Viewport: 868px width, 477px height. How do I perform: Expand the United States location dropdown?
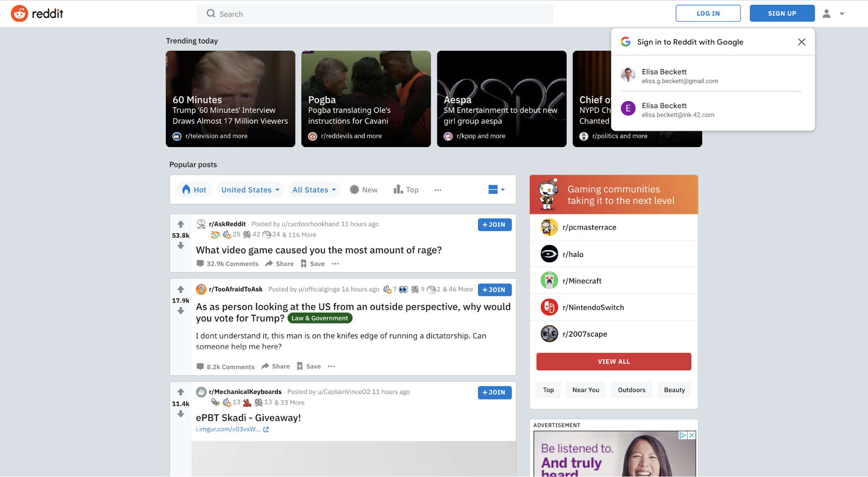coord(249,189)
